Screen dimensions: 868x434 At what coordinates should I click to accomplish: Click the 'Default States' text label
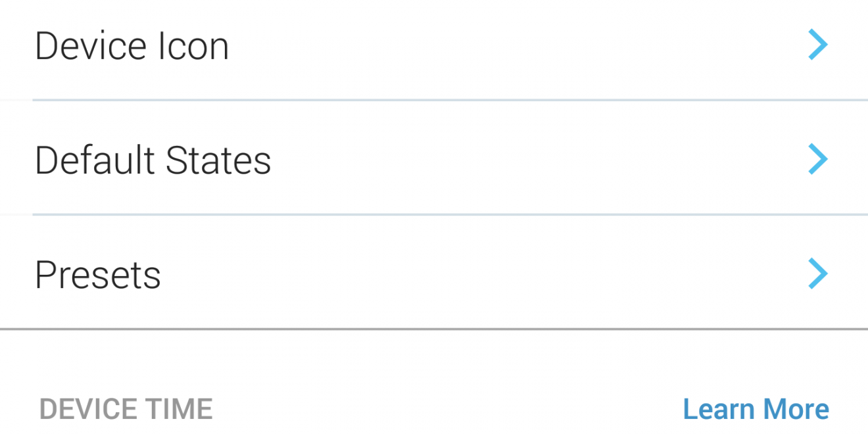153,160
